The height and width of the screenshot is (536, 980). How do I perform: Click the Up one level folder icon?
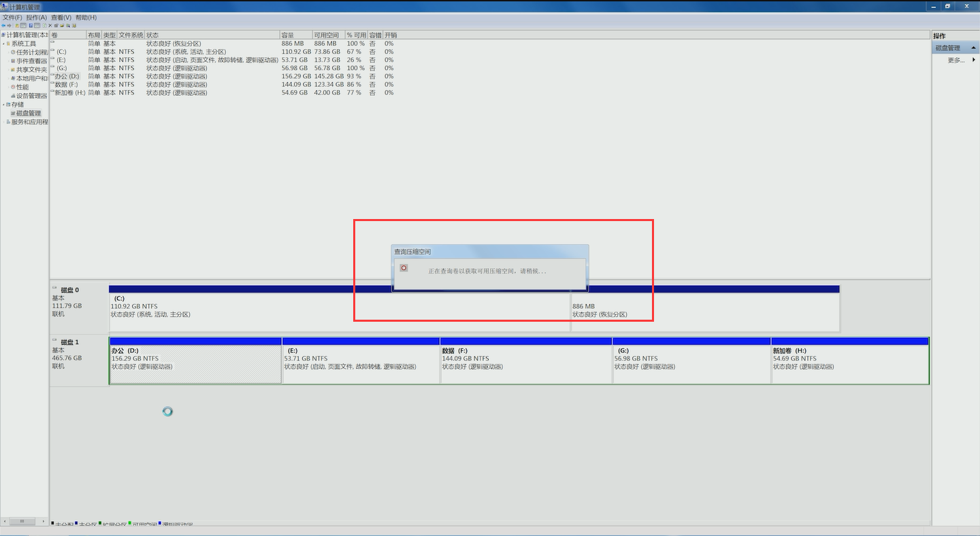coord(17,25)
